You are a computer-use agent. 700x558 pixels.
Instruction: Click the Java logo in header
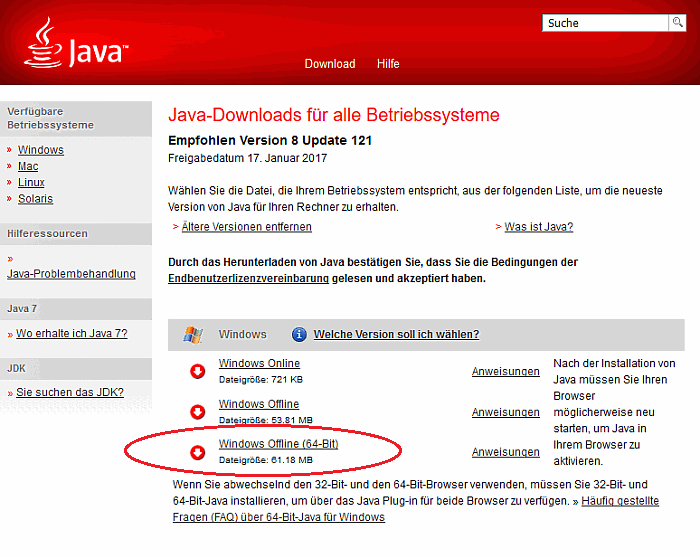click(75, 45)
